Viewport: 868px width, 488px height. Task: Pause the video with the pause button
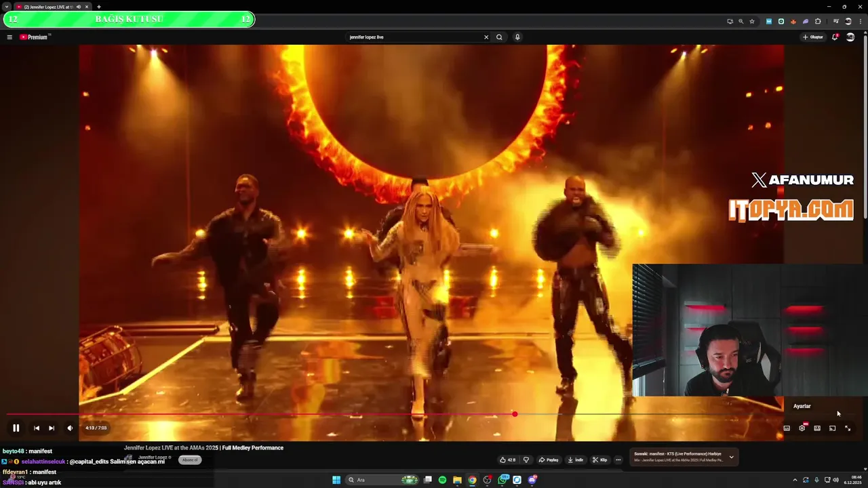coord(16,428)
